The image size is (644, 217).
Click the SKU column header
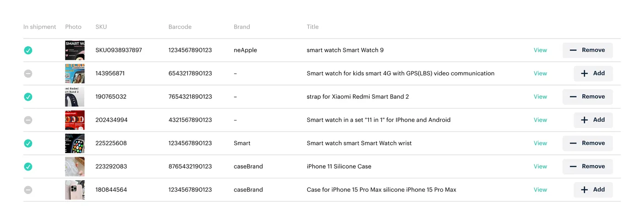coord(101,27)
